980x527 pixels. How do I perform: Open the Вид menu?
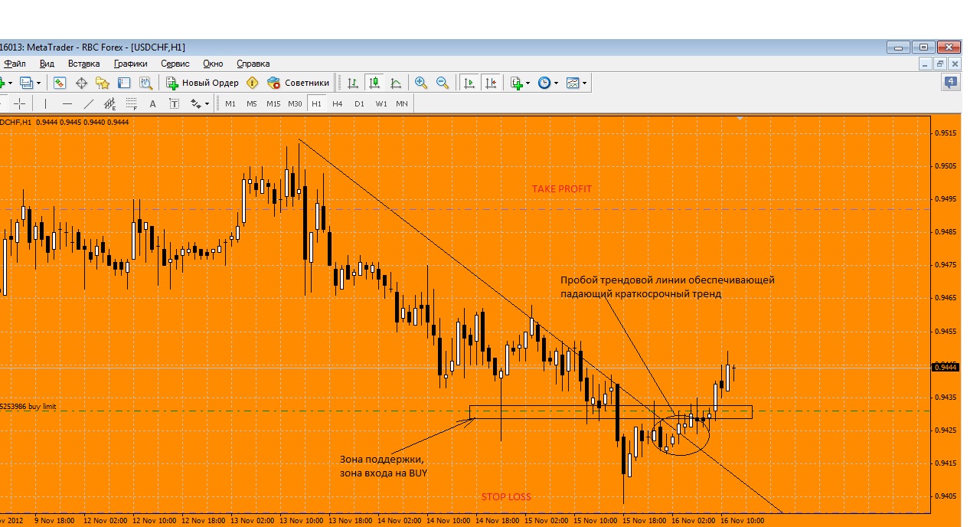click(x=47, y=64)
